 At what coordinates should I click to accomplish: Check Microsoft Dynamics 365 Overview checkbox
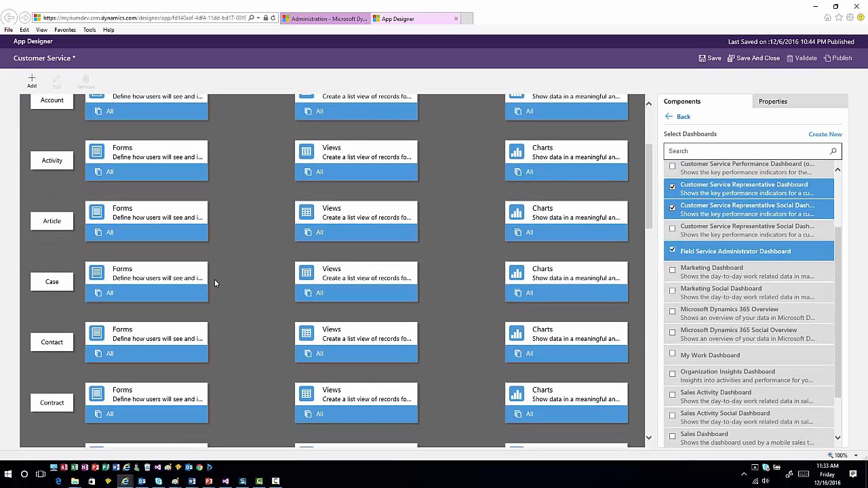click(x=672, y=312)
